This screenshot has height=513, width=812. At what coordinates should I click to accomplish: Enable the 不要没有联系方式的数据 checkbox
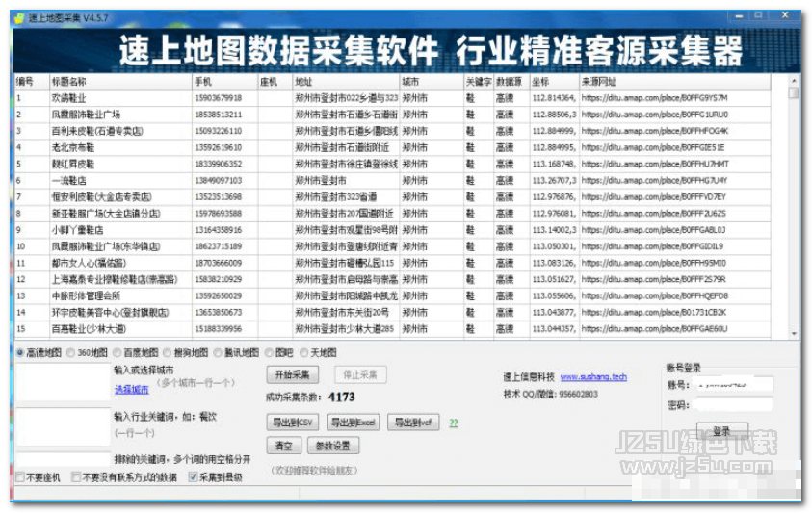click(x=76, y=477)
